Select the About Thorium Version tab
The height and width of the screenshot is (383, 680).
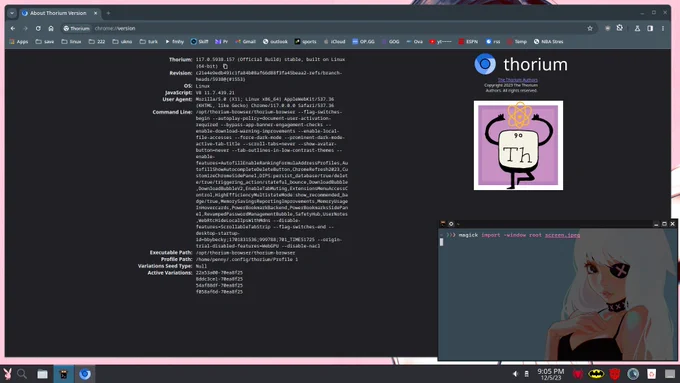60,13
